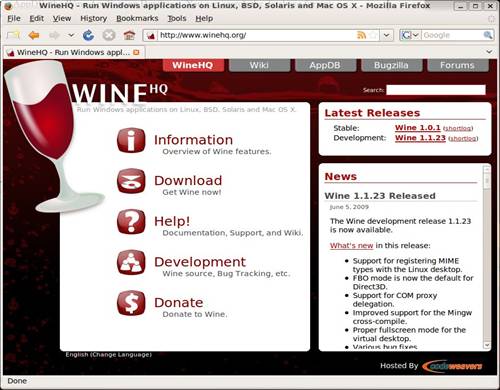500x390 pixels.
Task: Click the Development people icon
Action: point(131,262)
